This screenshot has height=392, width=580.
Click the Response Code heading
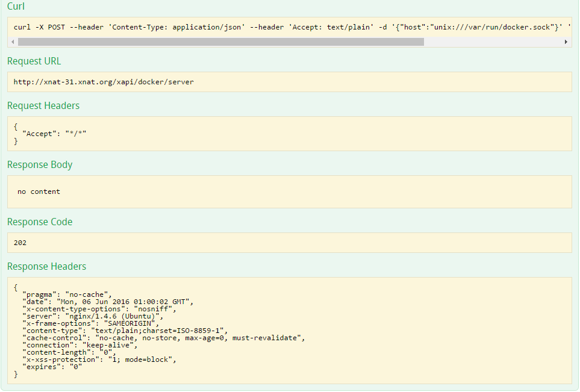(x=40, y=222)
